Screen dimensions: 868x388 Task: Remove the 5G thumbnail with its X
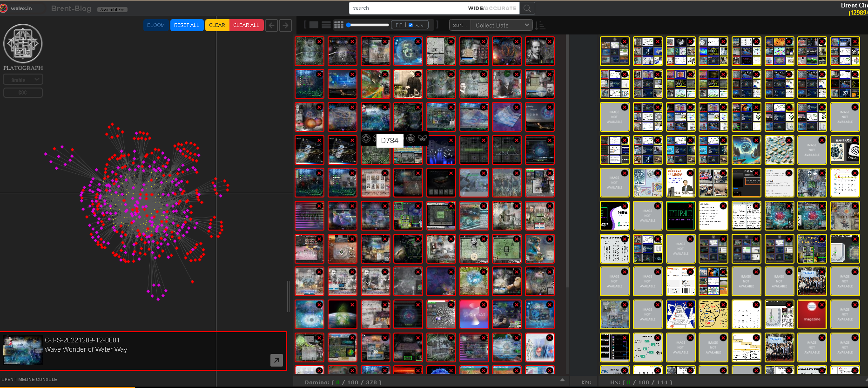tap(418, 41)
